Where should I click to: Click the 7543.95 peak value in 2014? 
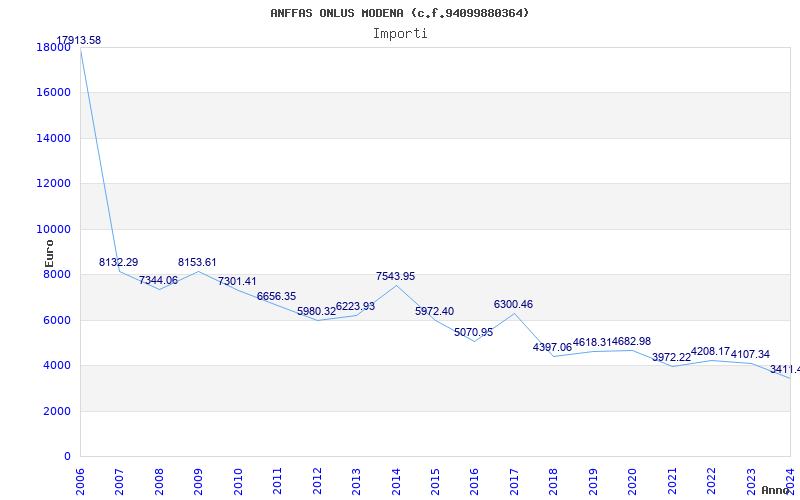(x=395, y=276)
